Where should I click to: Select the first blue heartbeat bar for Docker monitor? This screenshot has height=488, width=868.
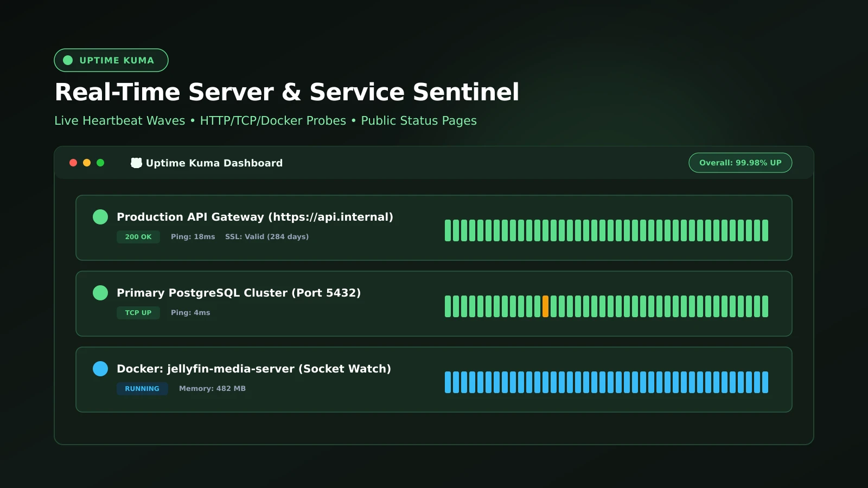(x=448, y=382)
